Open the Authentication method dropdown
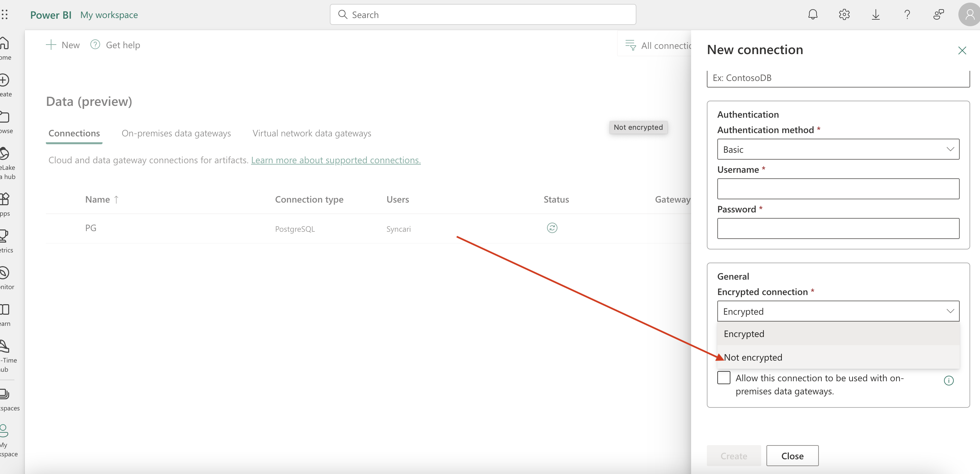 coord(838,149)
